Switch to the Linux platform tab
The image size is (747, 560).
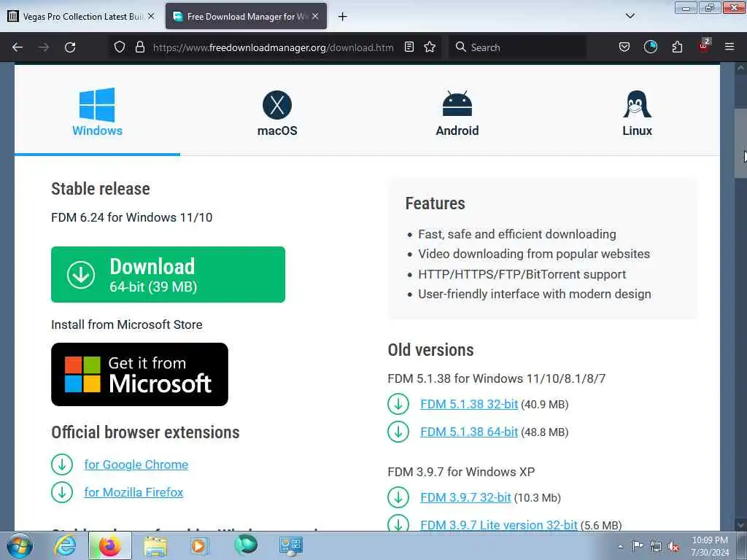click(x=637, y=112)
